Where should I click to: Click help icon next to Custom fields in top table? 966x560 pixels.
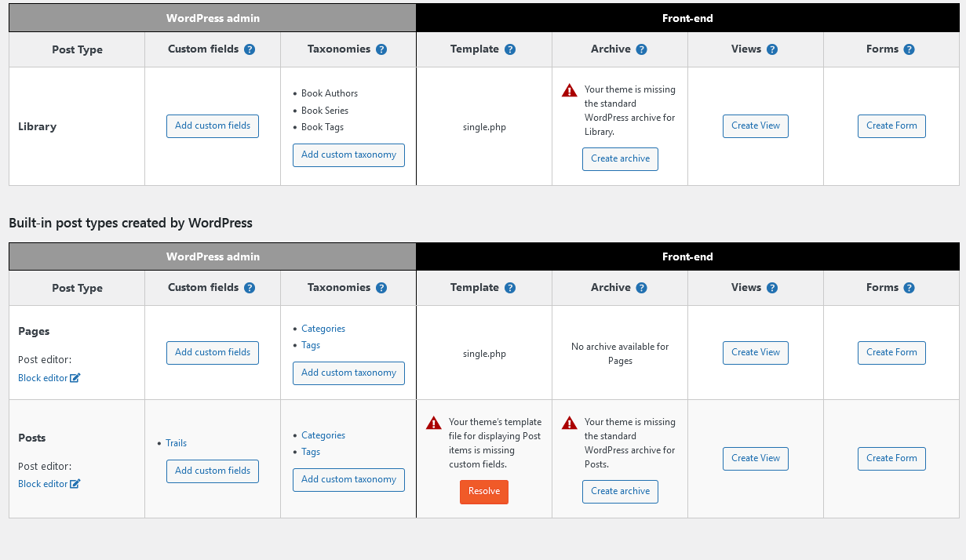coord(250,49)
